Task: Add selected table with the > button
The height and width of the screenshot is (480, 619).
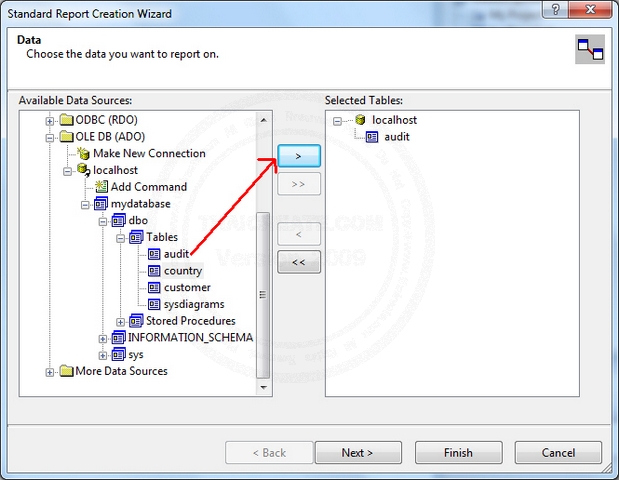Action: [299, 156]
